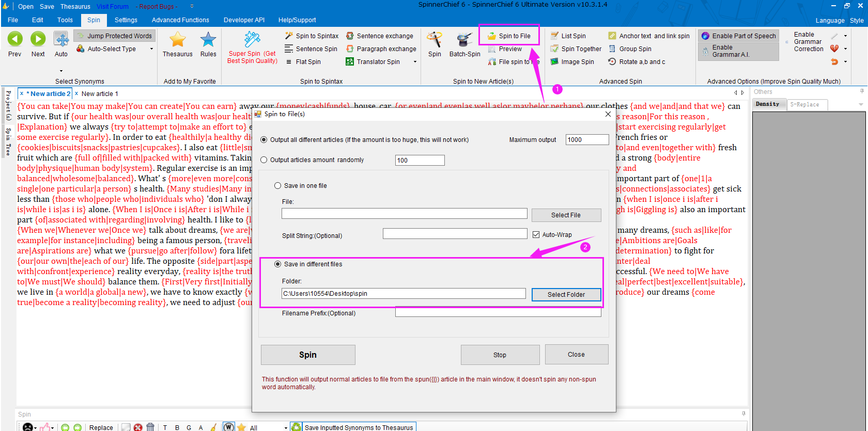
Task: Click the green Prev arrow icon
Action: [x=15, y=39]
